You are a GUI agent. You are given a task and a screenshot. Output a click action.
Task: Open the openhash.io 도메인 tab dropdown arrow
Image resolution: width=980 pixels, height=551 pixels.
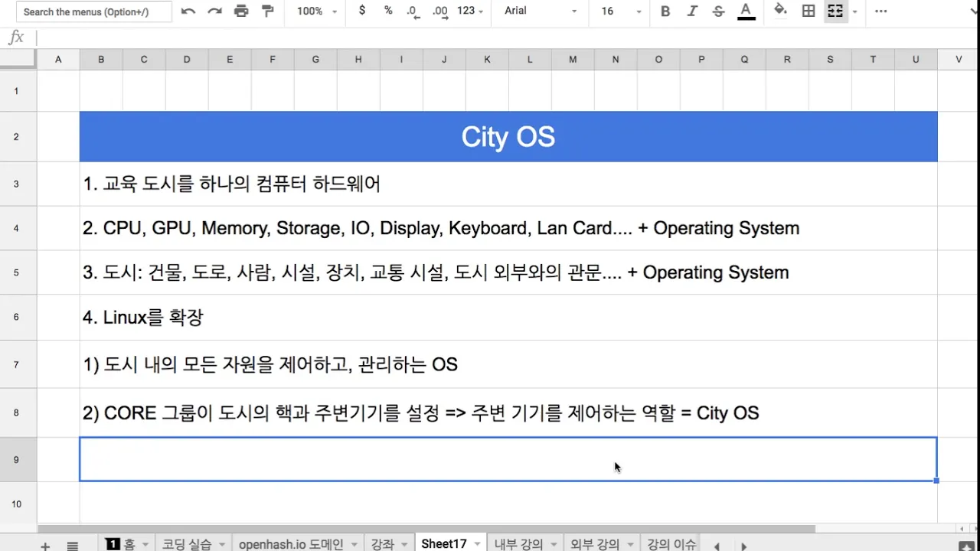(354, 545)
